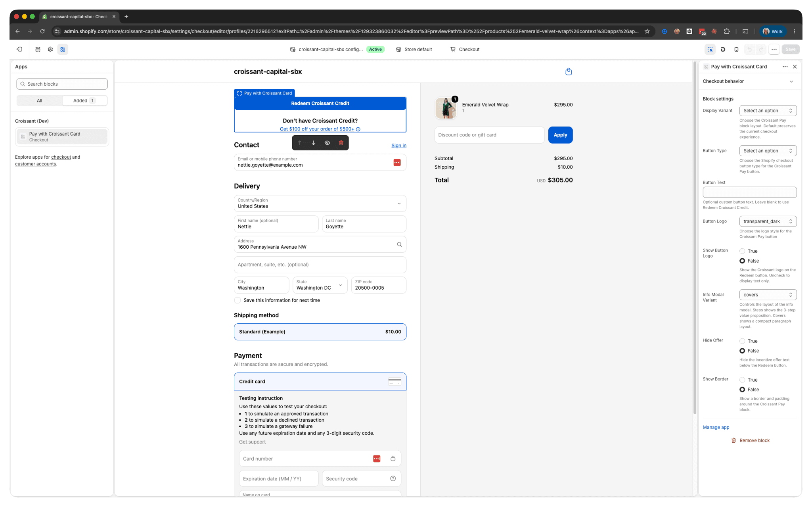Select False for Show Border

742,390
